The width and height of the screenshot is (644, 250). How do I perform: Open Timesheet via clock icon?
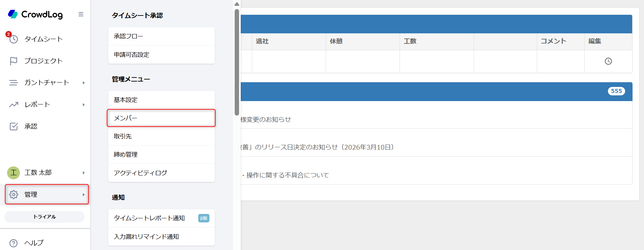[x=13, y=39]
